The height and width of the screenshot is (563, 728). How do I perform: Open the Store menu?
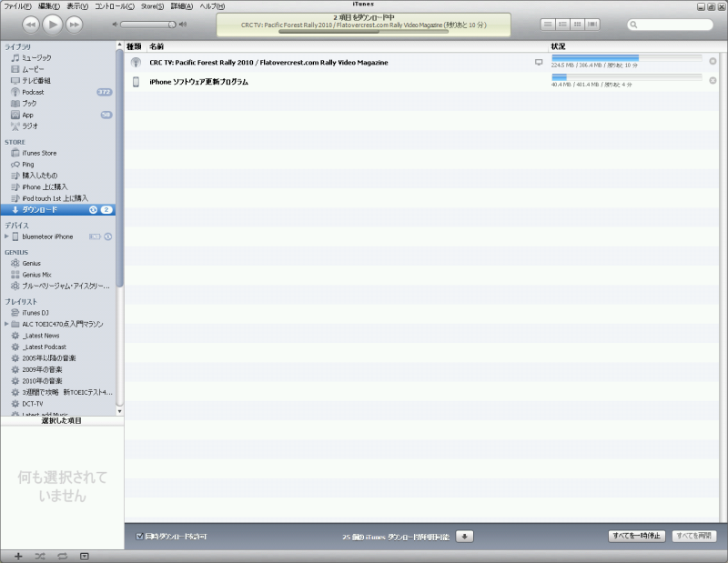pyautogui.click(x=152, y=6)
